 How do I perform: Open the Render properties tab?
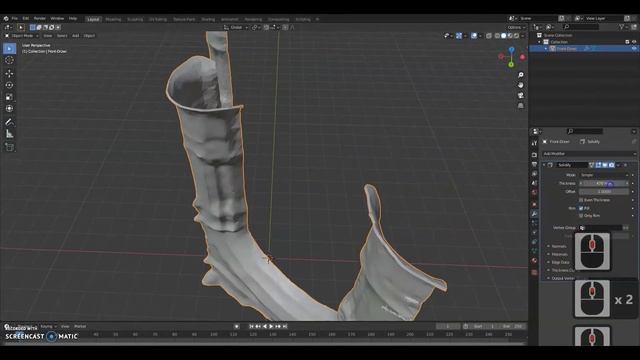[x=534, y=155]
